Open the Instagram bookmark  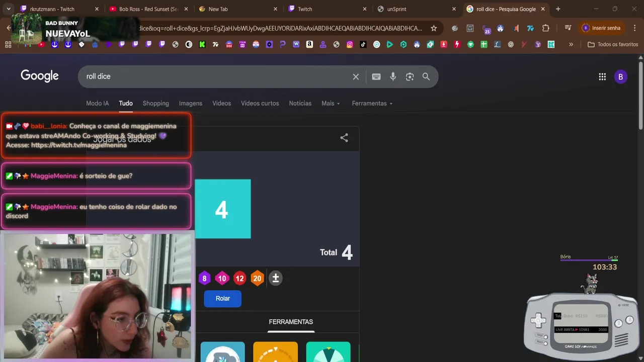[x=350, y=44]
